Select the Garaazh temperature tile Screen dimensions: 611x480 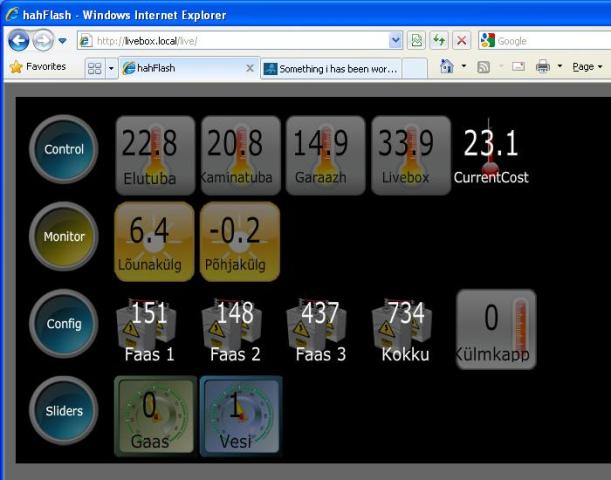325,155
